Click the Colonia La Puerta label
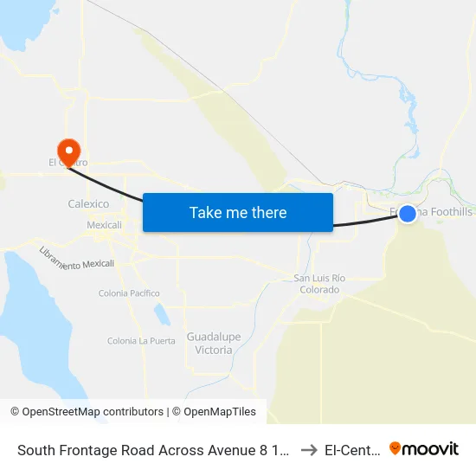The width and height of the screenshot is (476, 476). point(141,341)
